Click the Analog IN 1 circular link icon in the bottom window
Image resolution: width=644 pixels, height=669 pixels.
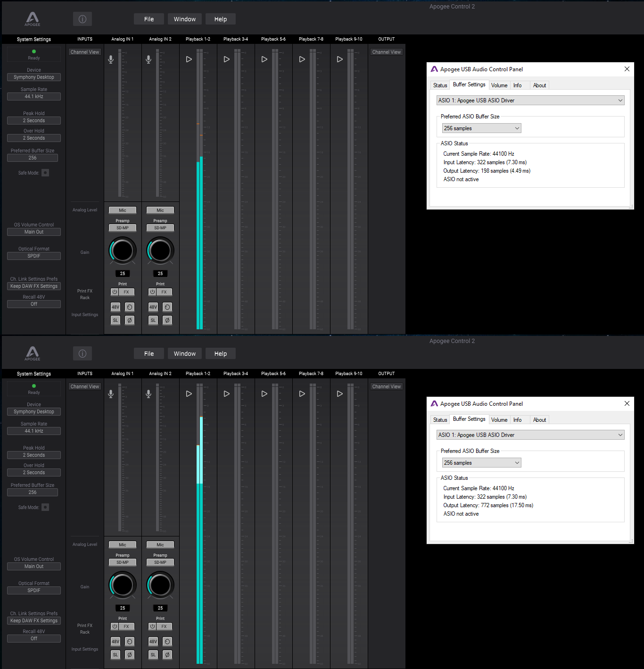(130, 642)
